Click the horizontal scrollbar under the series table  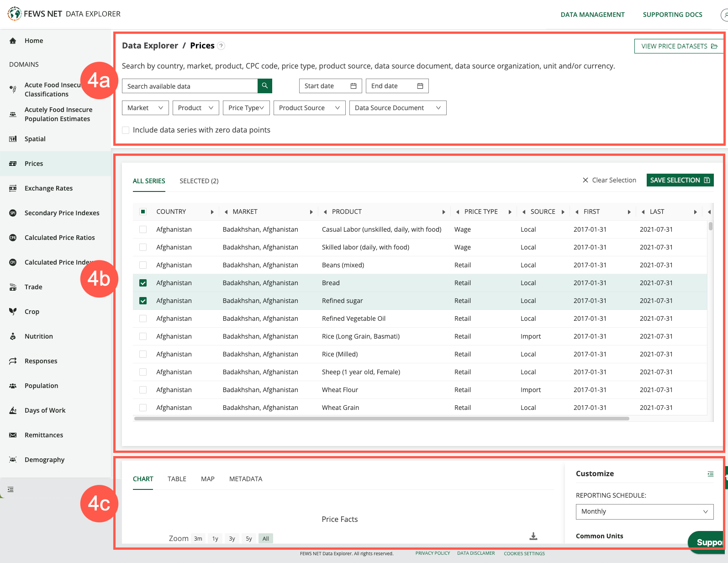tap(381, 419)
